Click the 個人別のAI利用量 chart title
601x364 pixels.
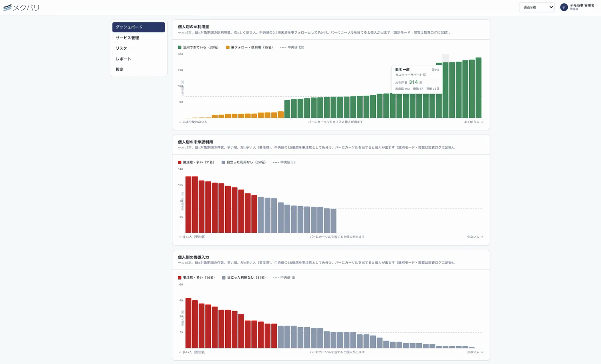(194, 27)
